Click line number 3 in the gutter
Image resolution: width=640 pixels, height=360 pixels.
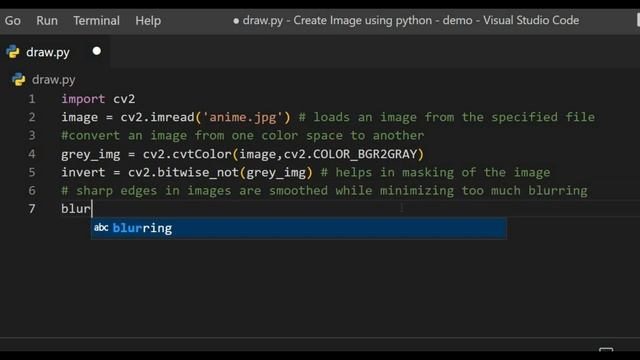[32, 136]
